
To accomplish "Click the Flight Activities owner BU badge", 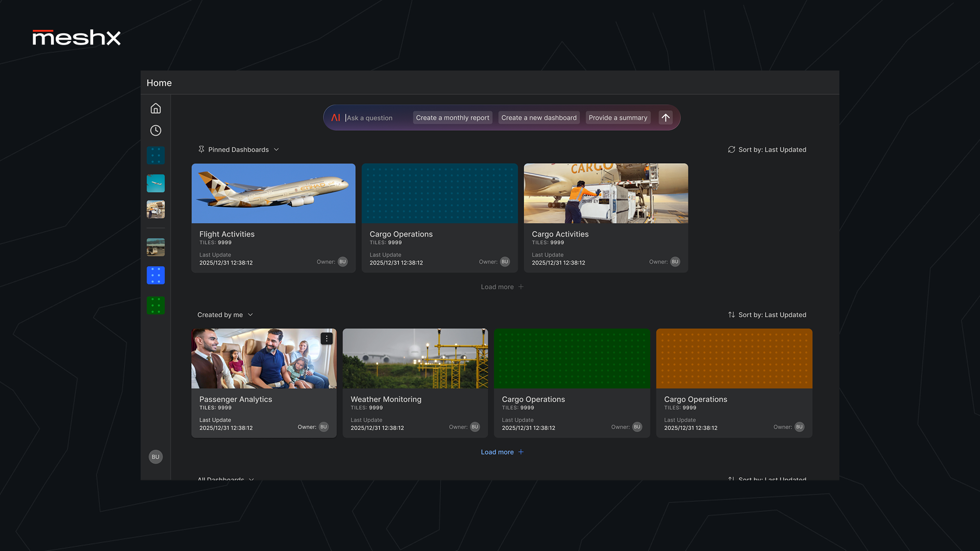I will tap(343, 262).
